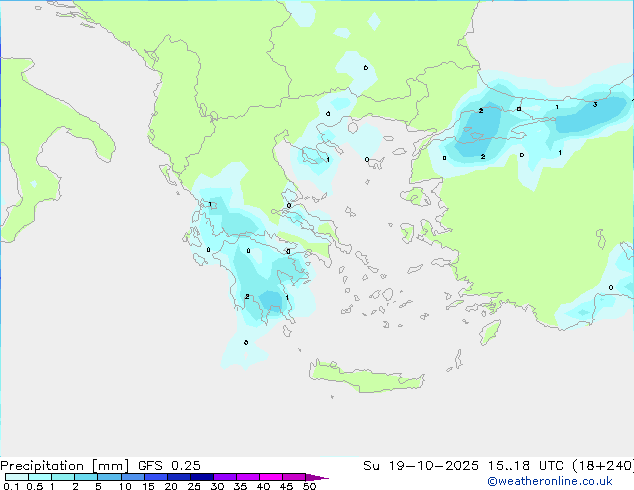Click the 0.1 to 0.5 mm legend swatch

(17, 477)
